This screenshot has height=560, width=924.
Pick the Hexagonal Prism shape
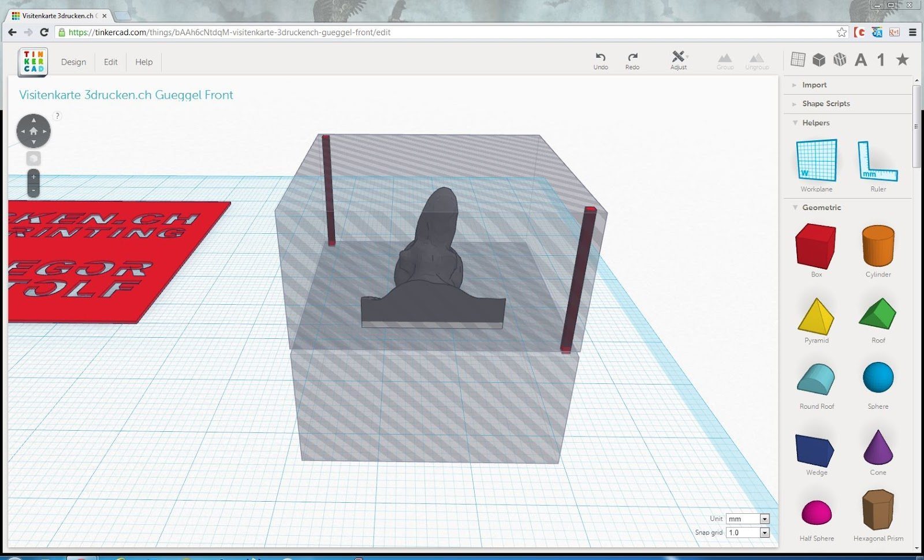pos(878,515)
